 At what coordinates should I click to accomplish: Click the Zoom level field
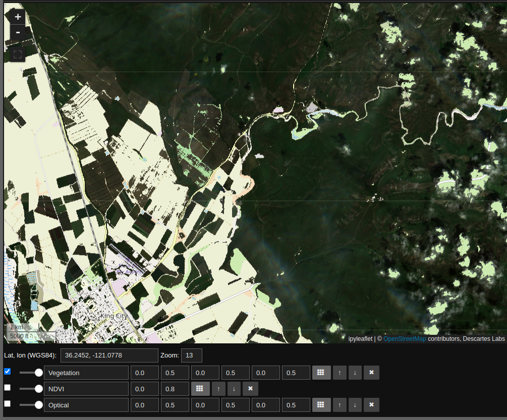191,355
